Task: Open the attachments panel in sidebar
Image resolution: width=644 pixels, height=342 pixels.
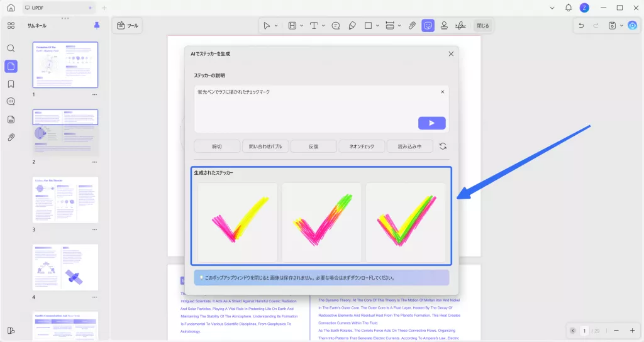Action: [11, 137]
